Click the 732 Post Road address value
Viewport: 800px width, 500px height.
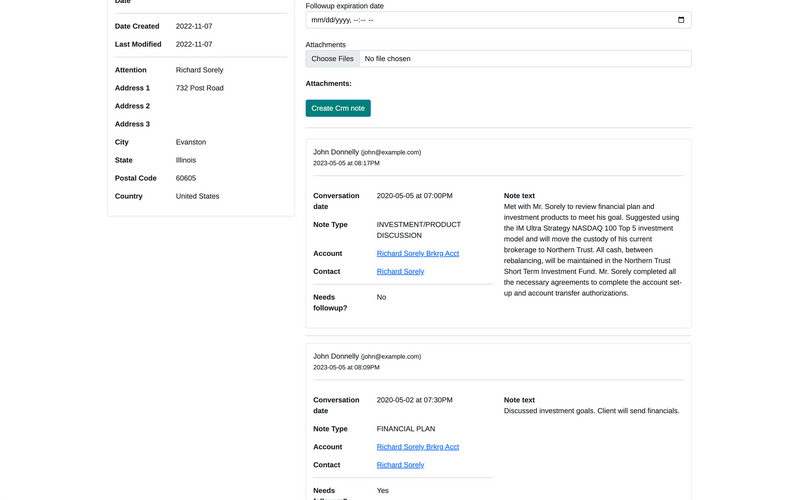coord(199,88)
